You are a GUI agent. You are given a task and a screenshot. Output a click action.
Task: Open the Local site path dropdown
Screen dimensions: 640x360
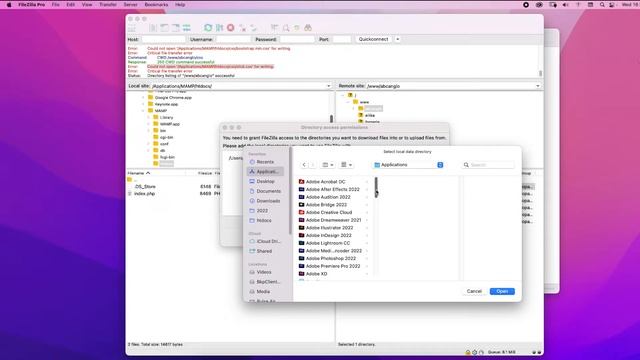pos(329,86)
